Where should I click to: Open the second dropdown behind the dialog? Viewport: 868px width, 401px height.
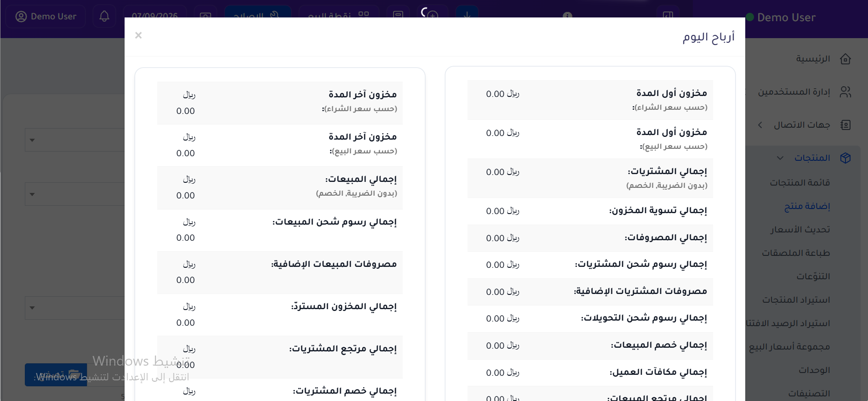74,194
